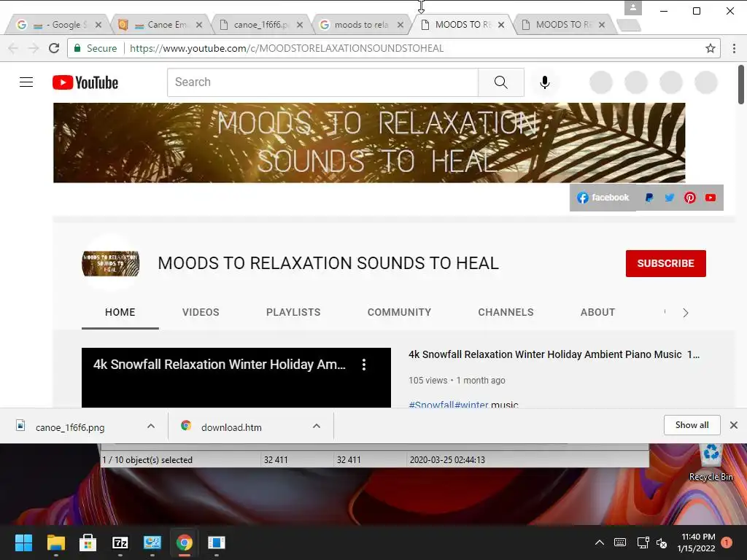Activate voice search microphone
This screenshot has width=747, height=560.
[544, 82]
